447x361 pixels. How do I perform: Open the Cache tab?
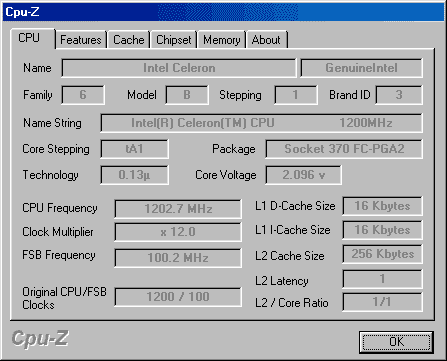129,40
